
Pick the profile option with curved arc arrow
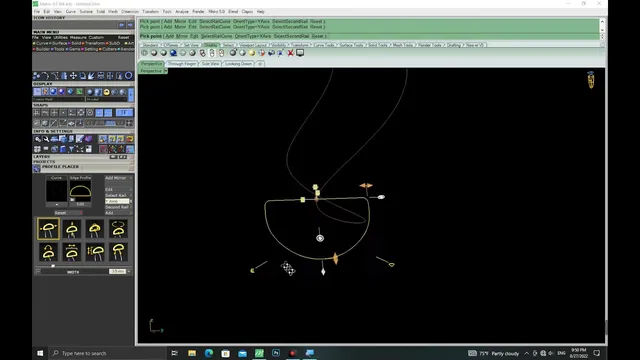click(x=48, y=252)
